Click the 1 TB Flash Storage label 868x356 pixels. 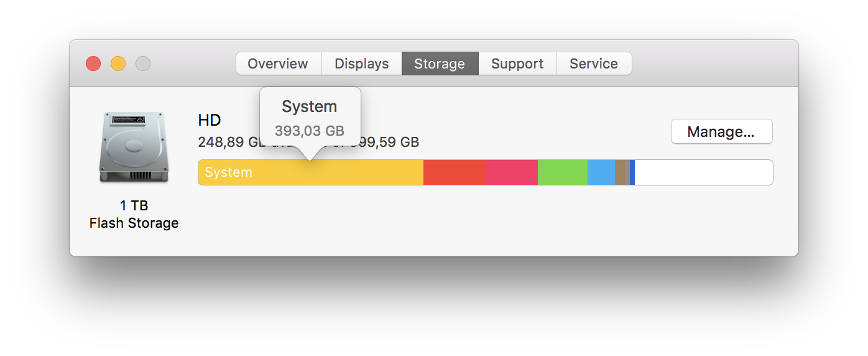click(x=134, y=214)
